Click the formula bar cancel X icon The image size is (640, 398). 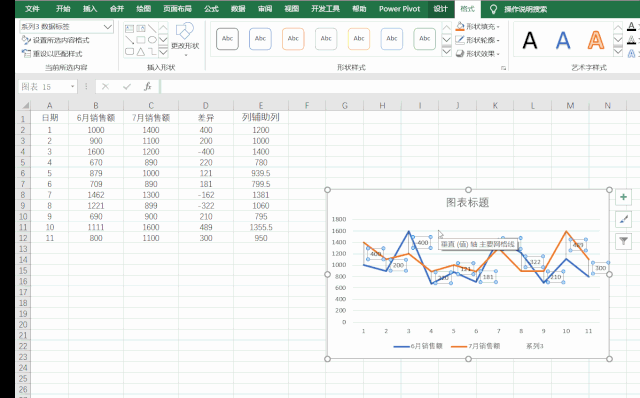(105, 87)
